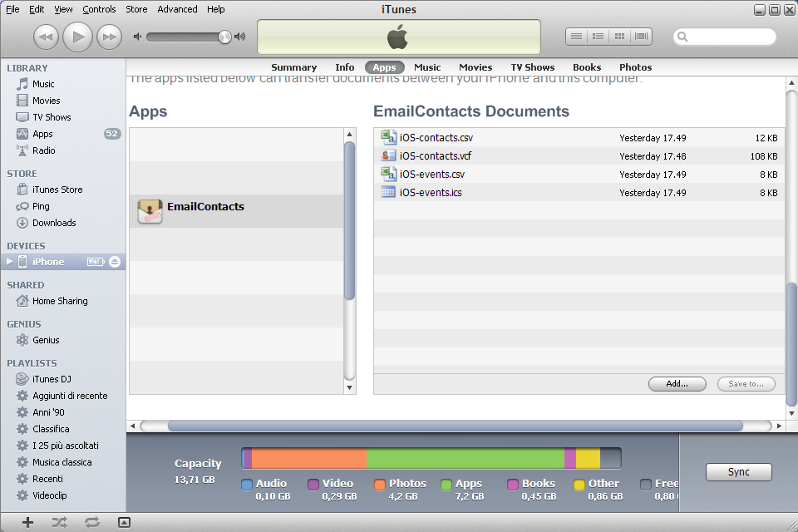Open the Store menu
Image resolution: width=798 pixels, height=532 pixels.
(x=136, y=9)
